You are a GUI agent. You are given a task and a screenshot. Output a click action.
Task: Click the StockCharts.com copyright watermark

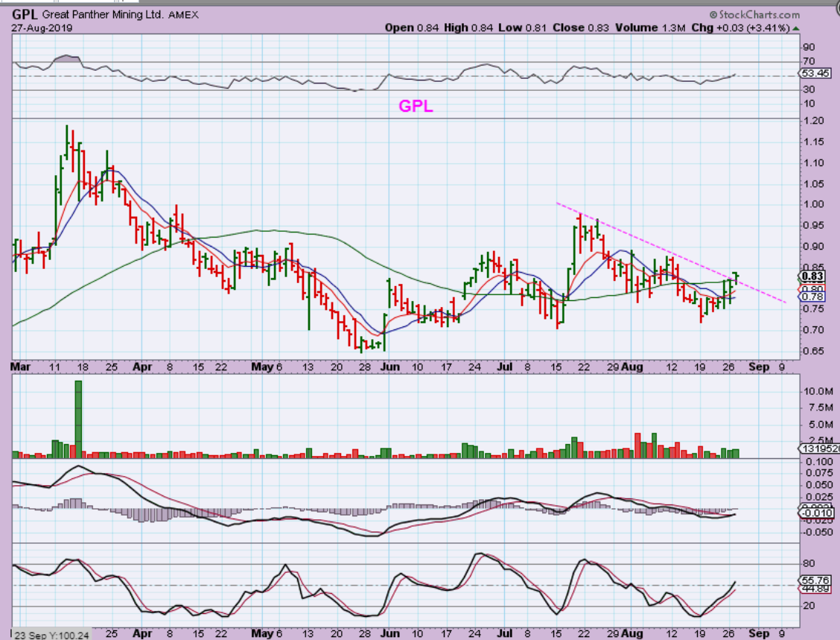coord(754,15)
